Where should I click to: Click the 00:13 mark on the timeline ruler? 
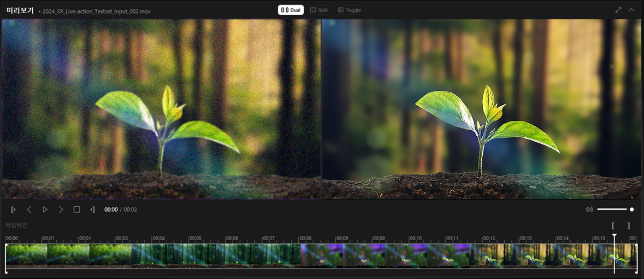tap(525, 239)
